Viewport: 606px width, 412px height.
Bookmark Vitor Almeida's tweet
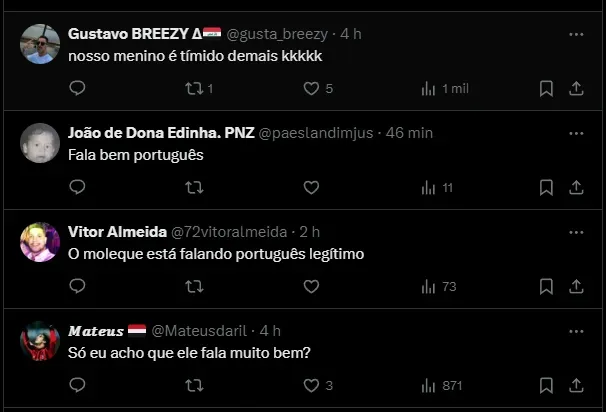pos(546,286)
